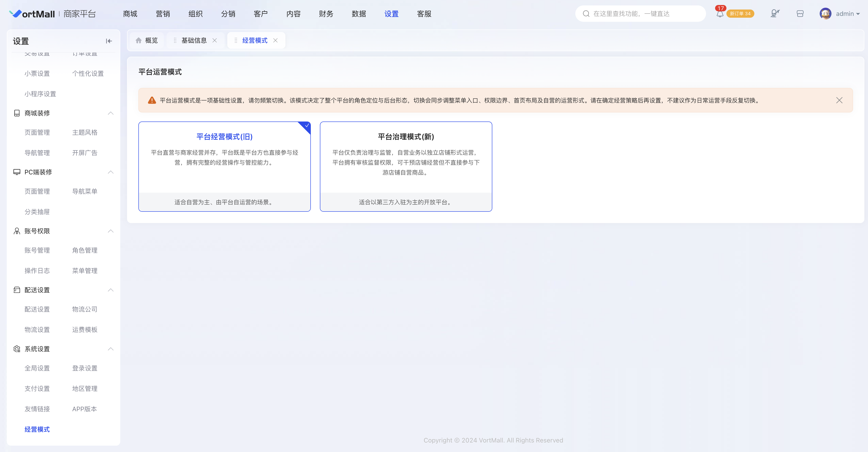Image resolution: width=868 pixels, height=452 pixels.
Task: Click the 商城装修 phone icon
Action: pyautogui.click(x=17, y=113)
